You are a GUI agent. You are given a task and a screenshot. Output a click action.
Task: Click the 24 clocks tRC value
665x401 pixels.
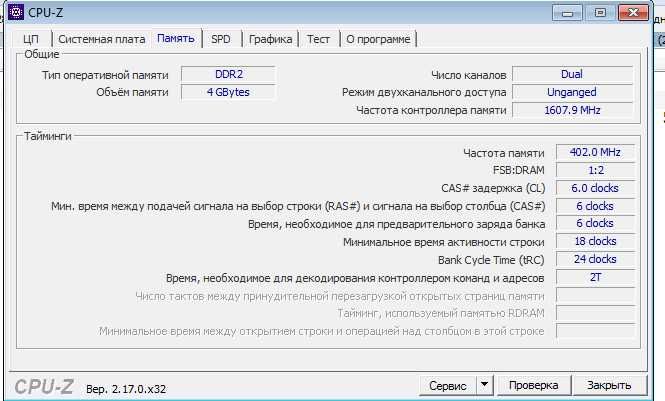[595, 259]
